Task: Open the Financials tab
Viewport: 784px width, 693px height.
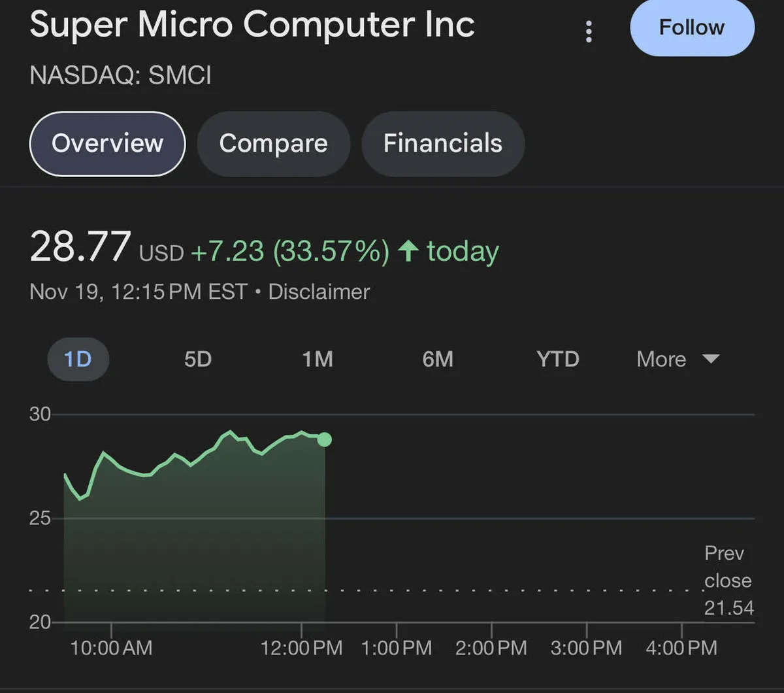Action: click(x=443, y=143)
